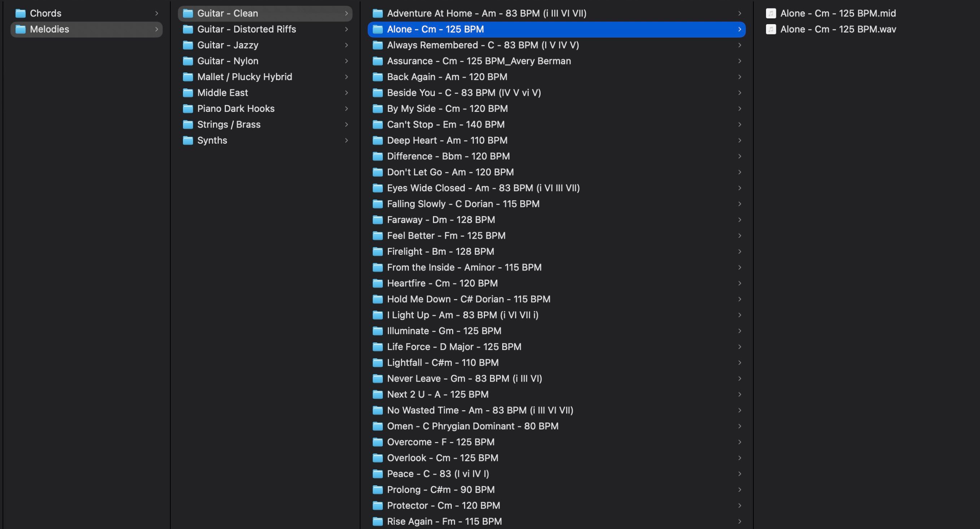Click the Synths folder icon
The width and height of the screenshot is (980, 529).
pyautogui.click(x=188, y=141)
